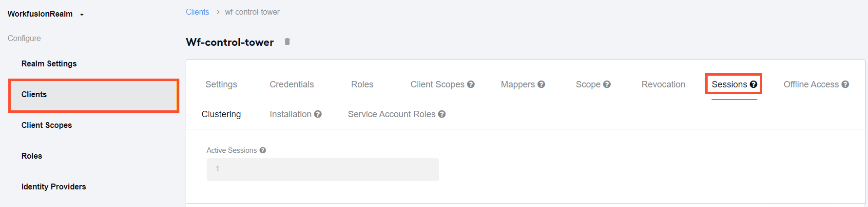Click help icon beside Service Account Roles
The height and width of the screenshot is (207, 868).
[442, 114]
